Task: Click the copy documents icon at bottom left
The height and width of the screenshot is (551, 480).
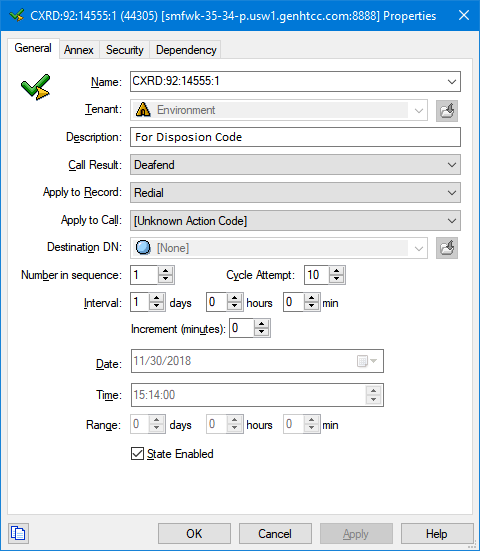Action: click(x=18, y=533)
